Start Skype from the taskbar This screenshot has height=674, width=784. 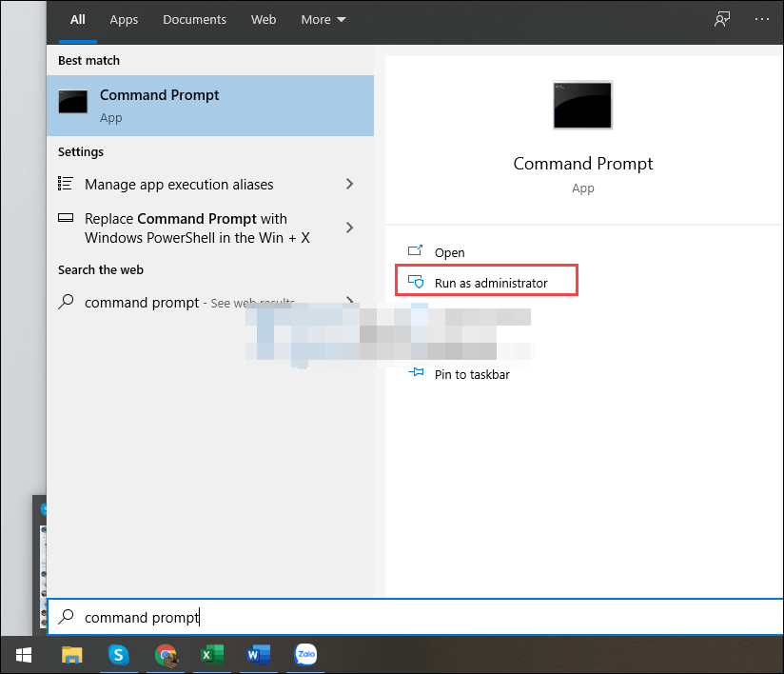(118, 655)
